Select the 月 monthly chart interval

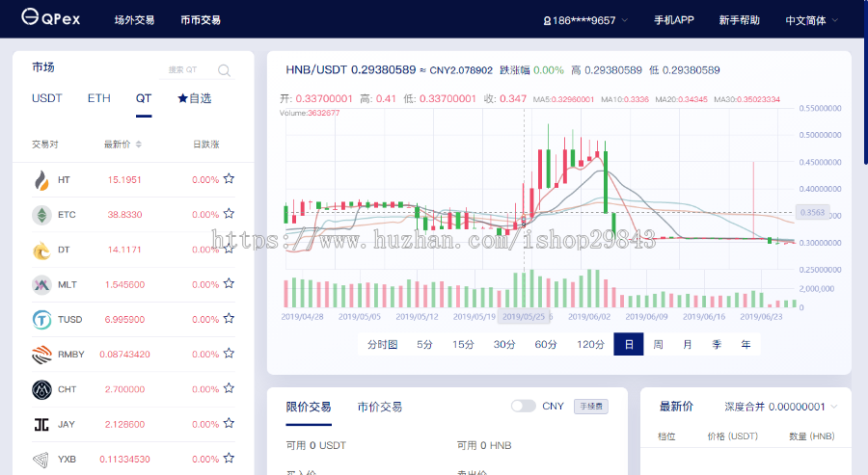click(687, 345)
